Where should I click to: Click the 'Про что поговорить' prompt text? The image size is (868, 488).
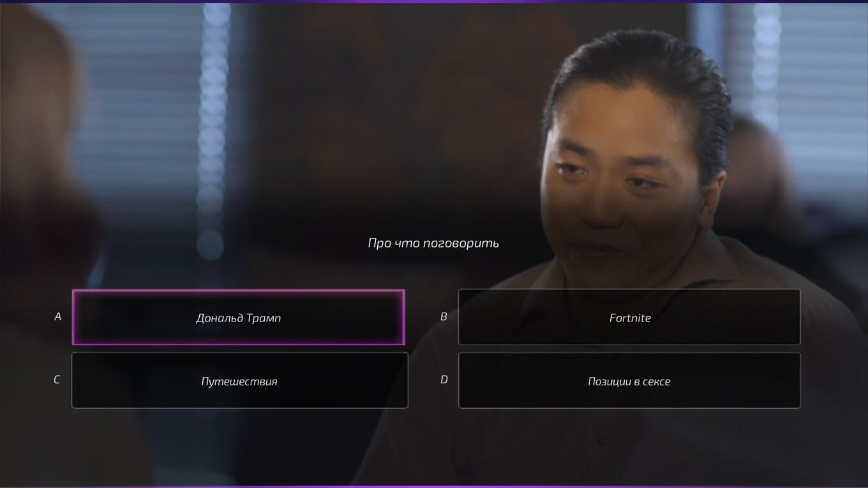pyautogui.click(x=433, y=243)
